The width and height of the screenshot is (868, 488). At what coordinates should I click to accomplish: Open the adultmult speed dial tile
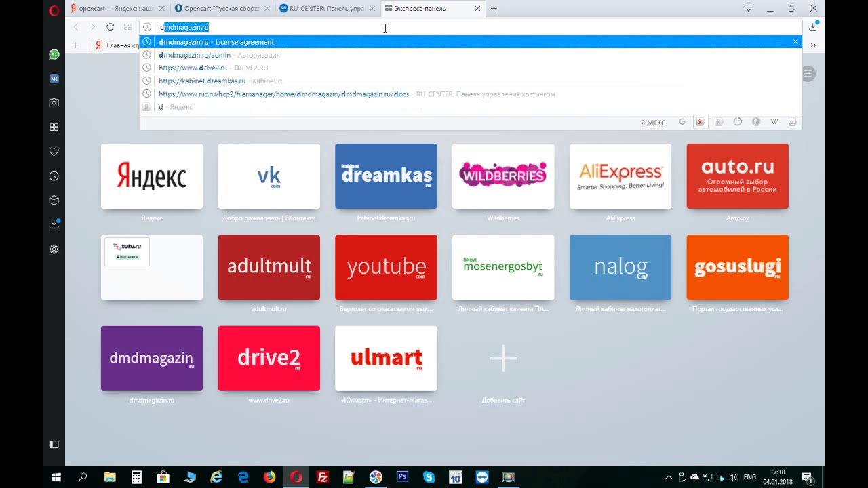coord(269,267)
